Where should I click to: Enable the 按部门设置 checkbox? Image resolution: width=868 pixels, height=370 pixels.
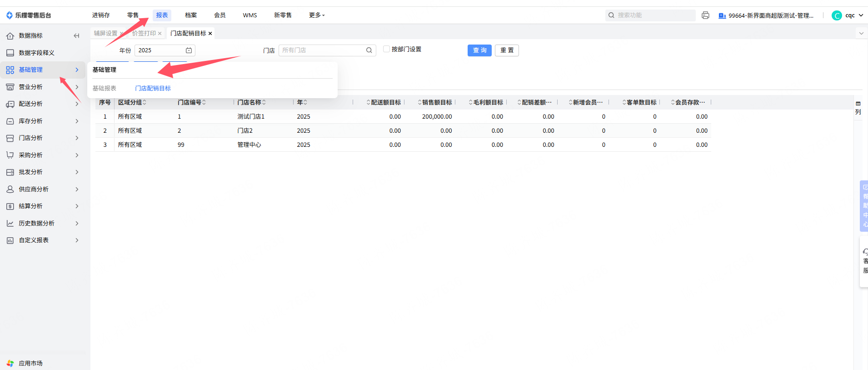point(386,49)
